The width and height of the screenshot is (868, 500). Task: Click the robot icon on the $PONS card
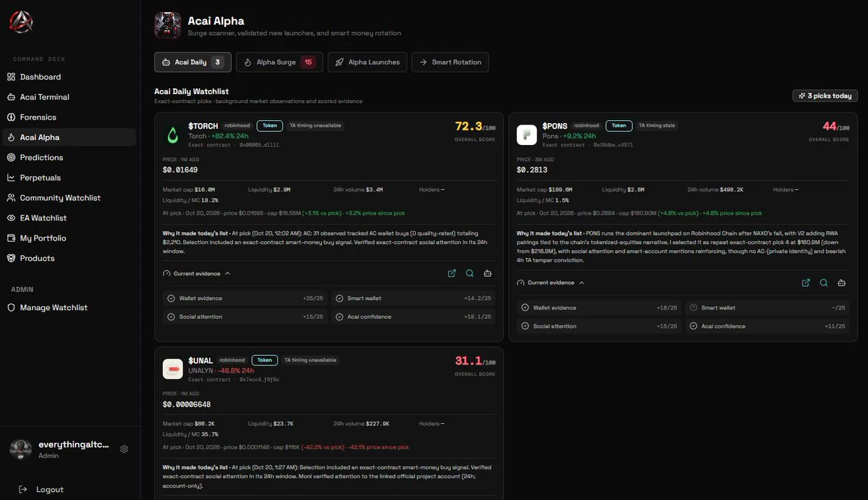tap(841, 283)
